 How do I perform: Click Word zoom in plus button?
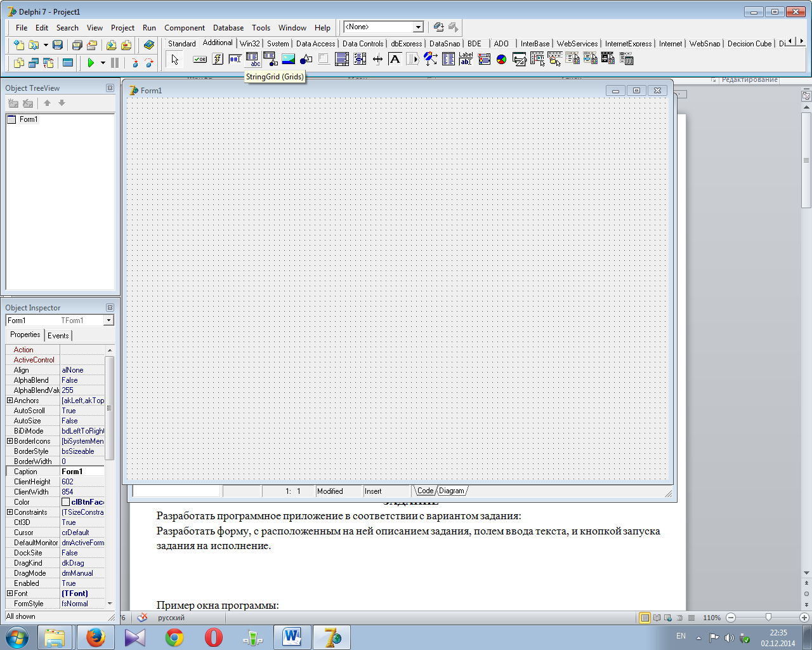point(804,618)
